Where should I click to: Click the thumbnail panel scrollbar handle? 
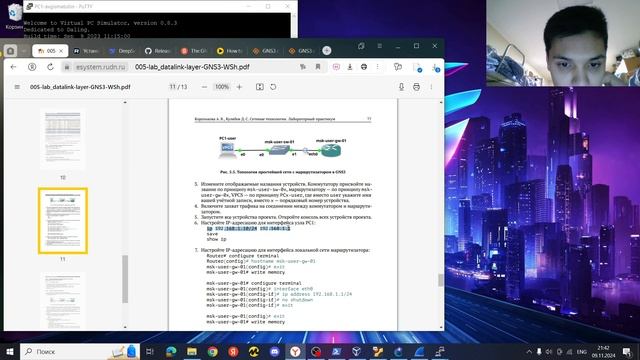(x=125, y=279)
